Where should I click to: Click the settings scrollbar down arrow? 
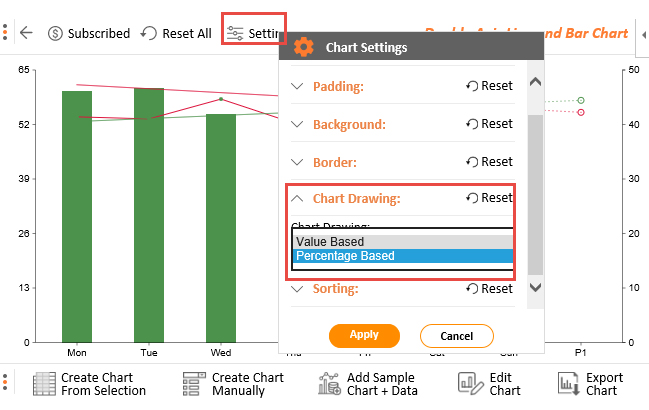point(535,287)
